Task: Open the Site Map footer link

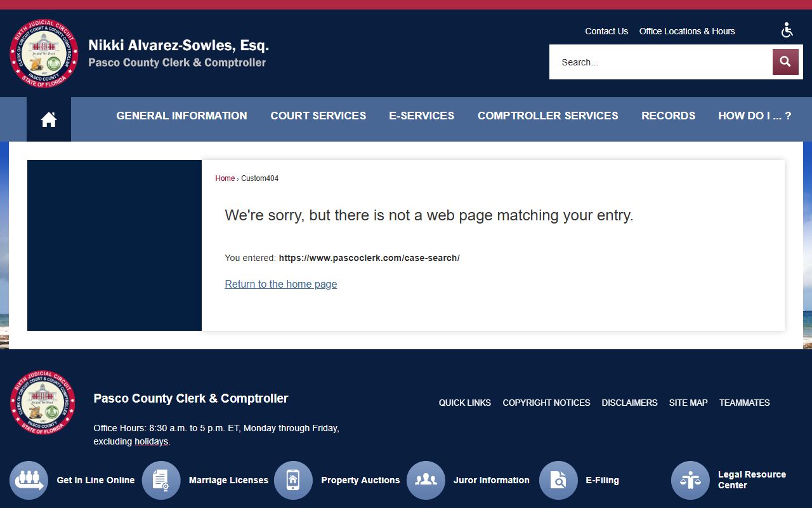Action: (x=688, y=403)
